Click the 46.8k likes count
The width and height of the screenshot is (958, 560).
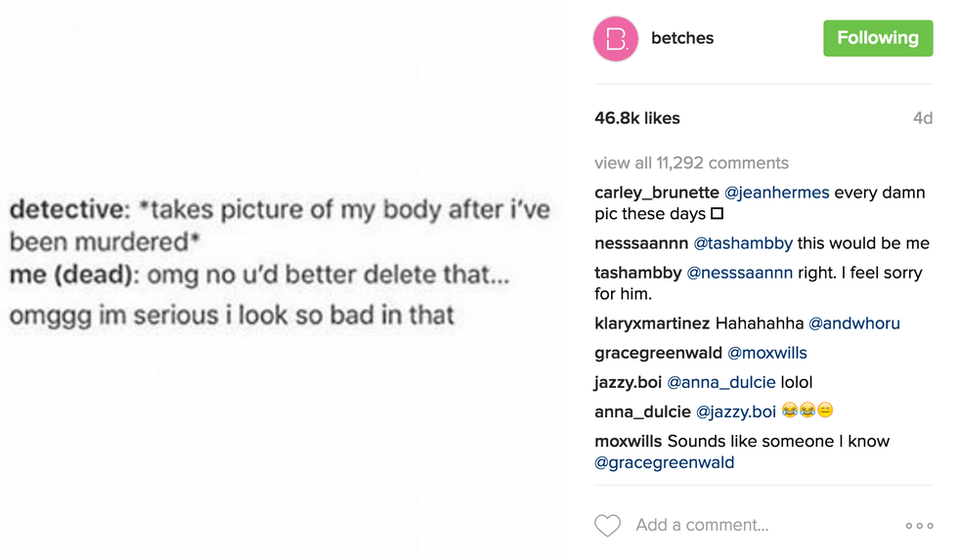pyautogui.click(x=636, y=118)
